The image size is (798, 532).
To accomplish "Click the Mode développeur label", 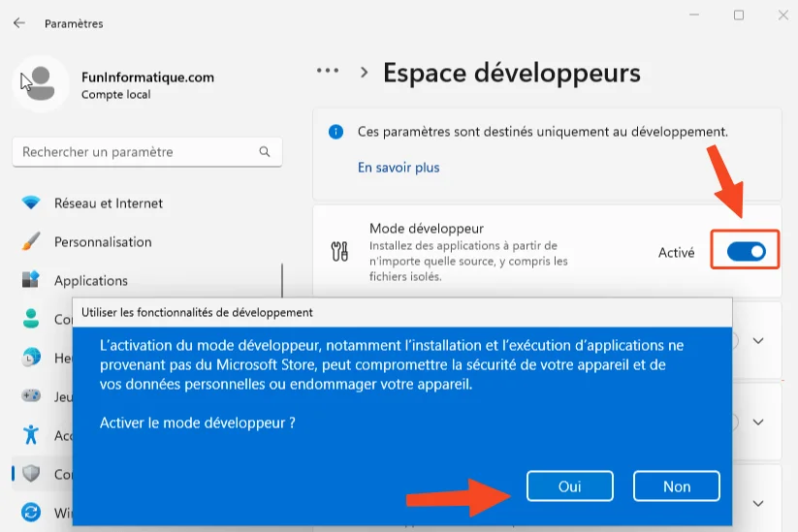I will [427, 229].
